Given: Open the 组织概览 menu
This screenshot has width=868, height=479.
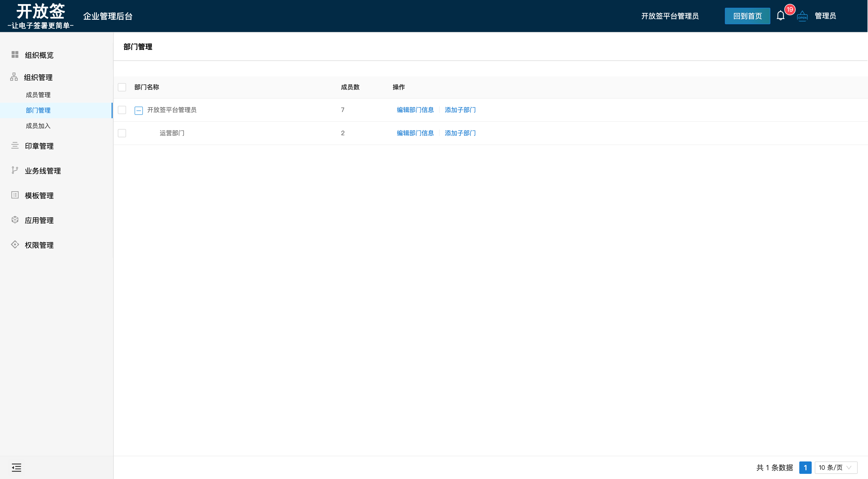Looking at the screenshot, I should click(x=39, y=55).
